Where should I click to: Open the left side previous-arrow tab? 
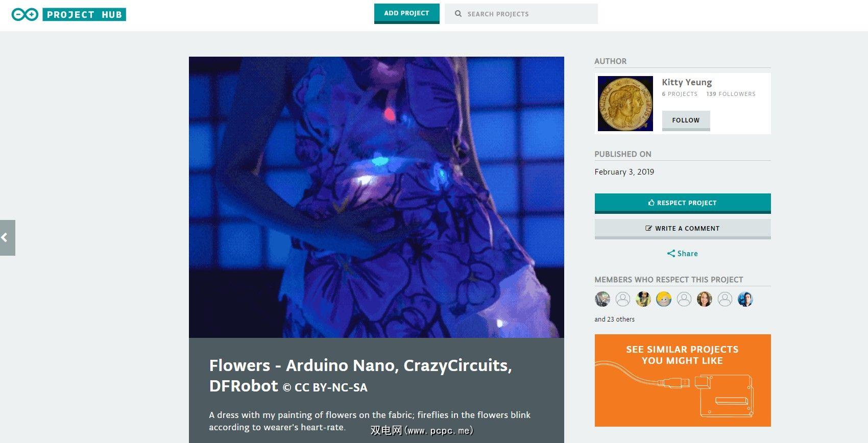pyautogui.click(x=7, y=237)
